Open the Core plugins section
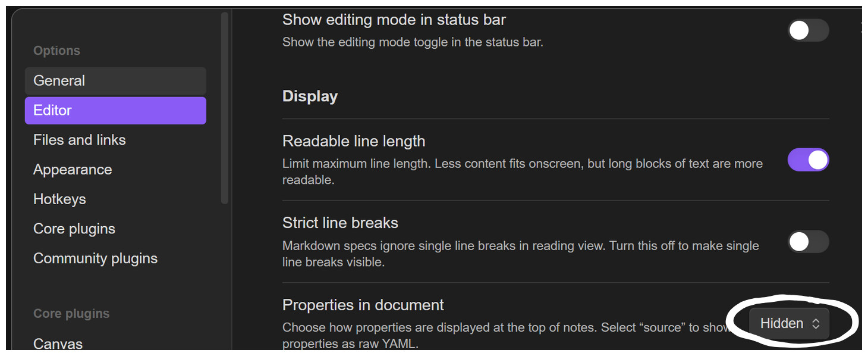 tap(74, 228)
